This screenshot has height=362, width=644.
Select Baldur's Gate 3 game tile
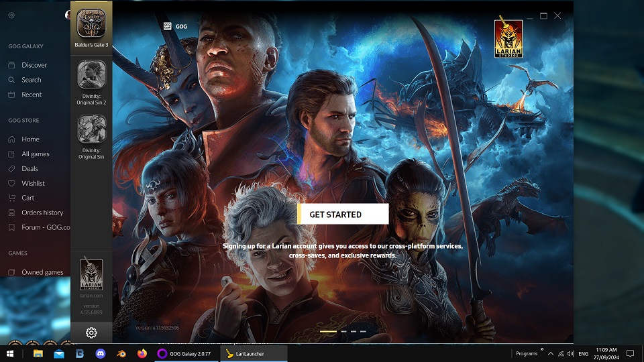[x=91, y=28]
